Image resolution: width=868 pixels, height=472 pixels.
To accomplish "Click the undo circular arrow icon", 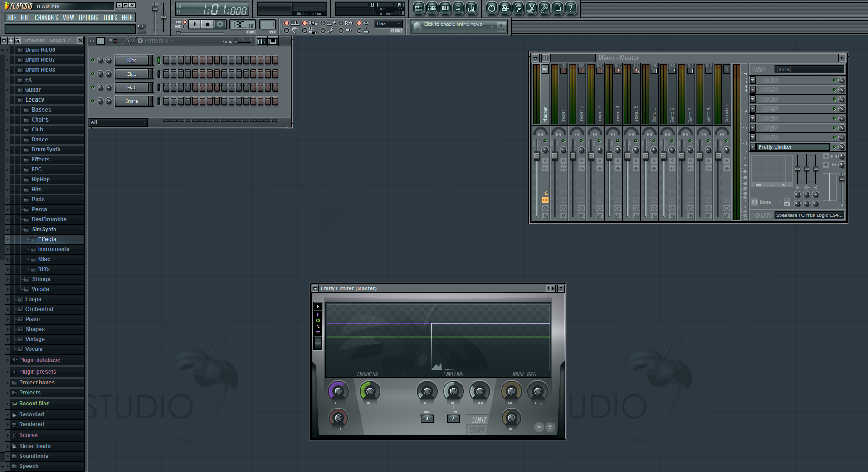I will point(492,8).
